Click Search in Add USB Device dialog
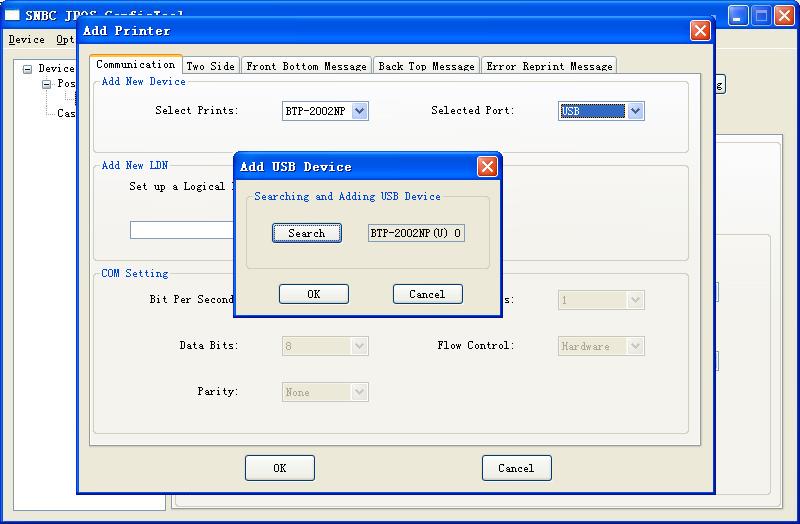 (307, 233)
